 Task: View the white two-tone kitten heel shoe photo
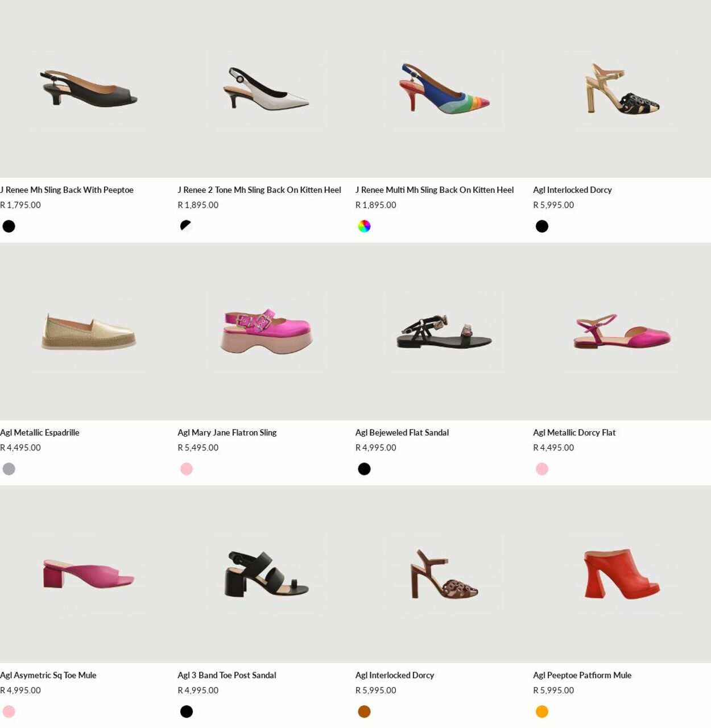(x=266, y=89)
